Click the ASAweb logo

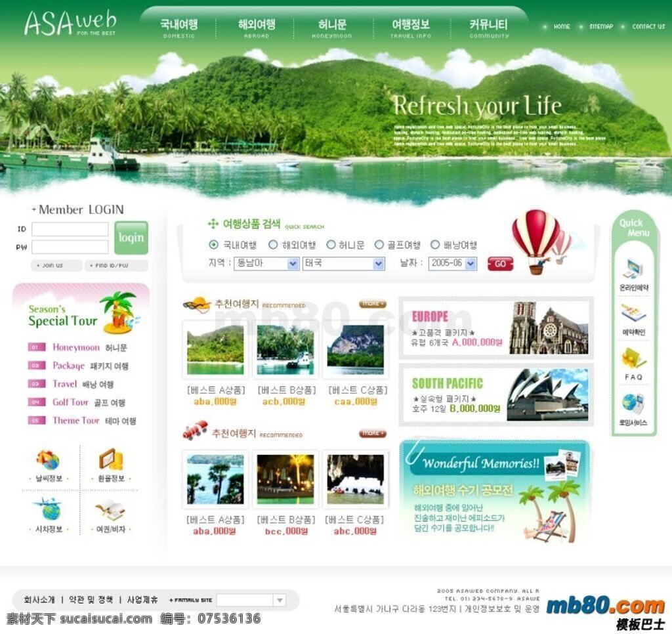[70, 23]
